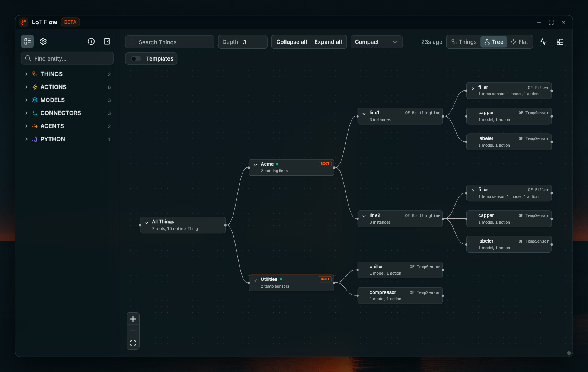Click the Find entity search box
588x372 pixels.
[67, 58]
